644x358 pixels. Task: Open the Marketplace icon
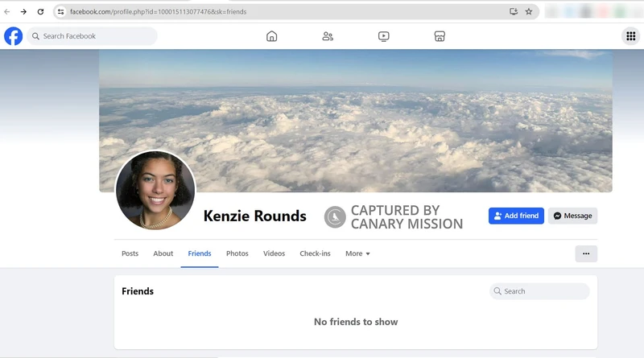click(440, 36)
